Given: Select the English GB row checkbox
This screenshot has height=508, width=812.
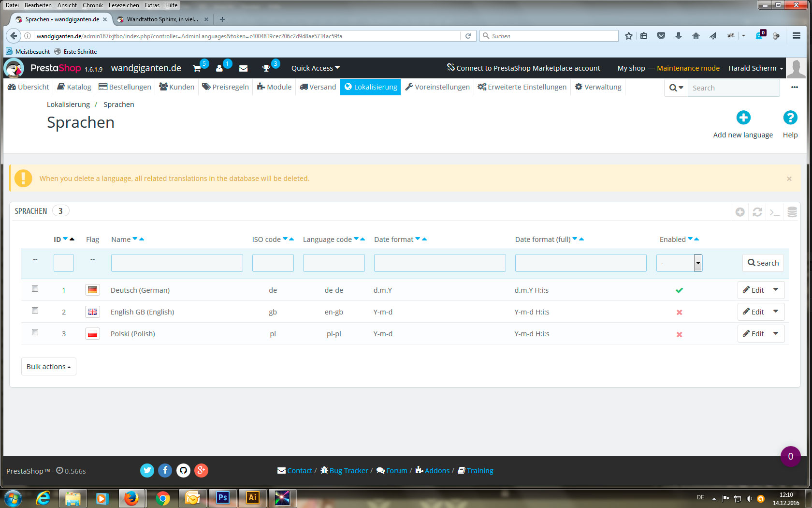Looking at the screenshot, I should 35,311.
